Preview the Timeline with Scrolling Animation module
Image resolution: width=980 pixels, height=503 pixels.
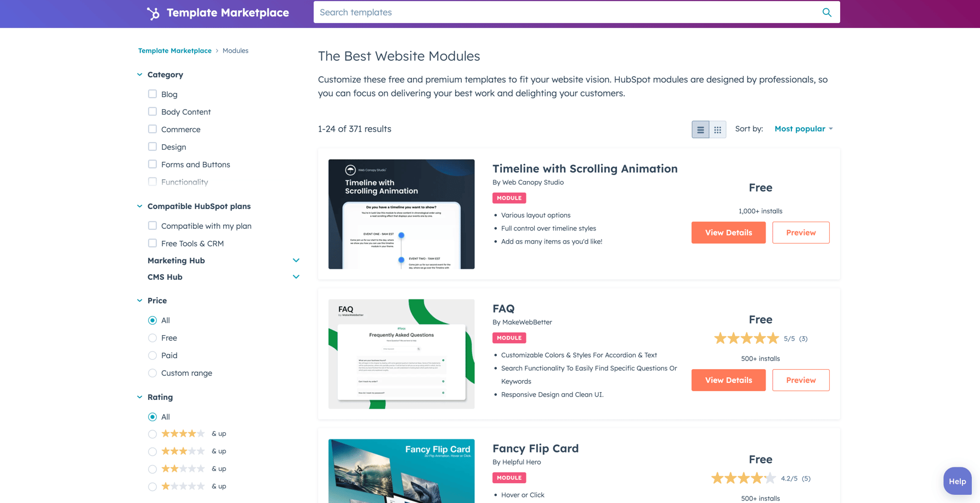click(x=801, y=233)
